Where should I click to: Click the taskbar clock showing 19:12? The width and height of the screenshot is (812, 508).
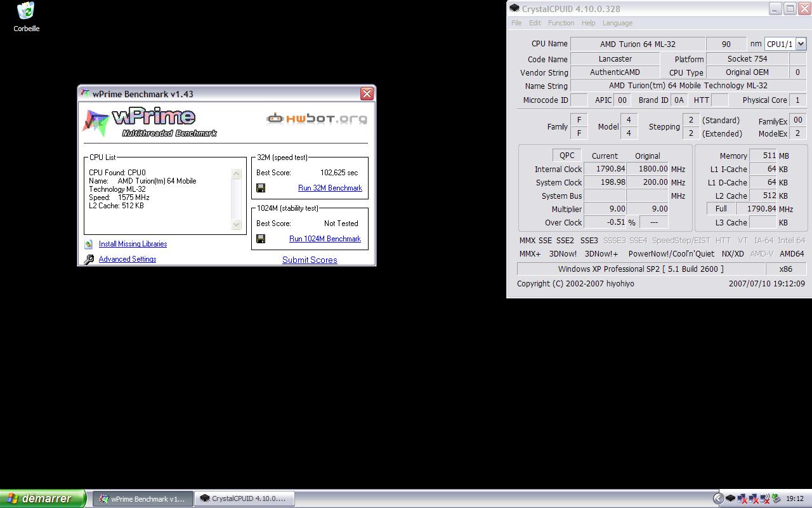pos(795,499)
